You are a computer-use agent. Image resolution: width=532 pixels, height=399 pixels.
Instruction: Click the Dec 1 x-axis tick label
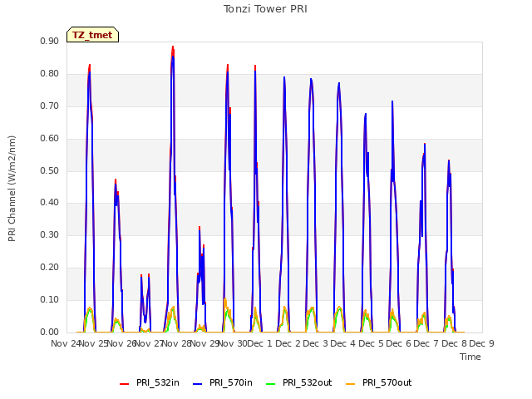pyautogui.click(x=260, y=343)
